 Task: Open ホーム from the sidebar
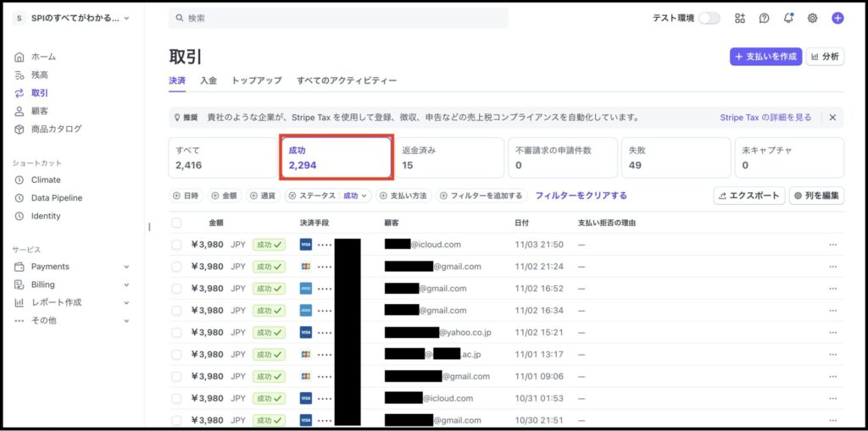pos(43,57)
